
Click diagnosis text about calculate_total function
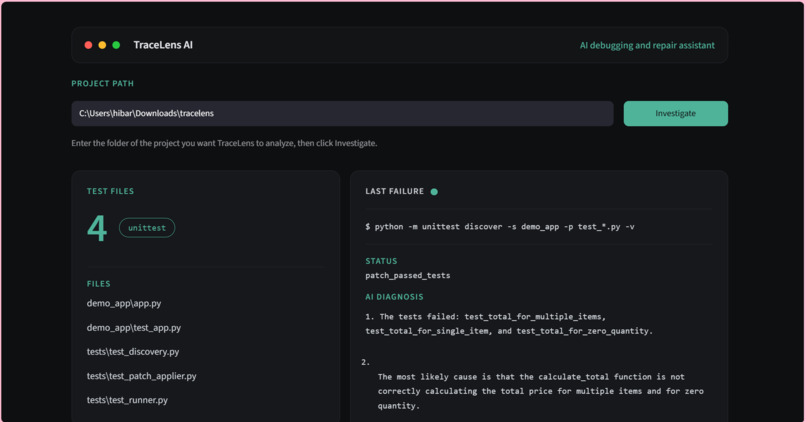[540, 391]
